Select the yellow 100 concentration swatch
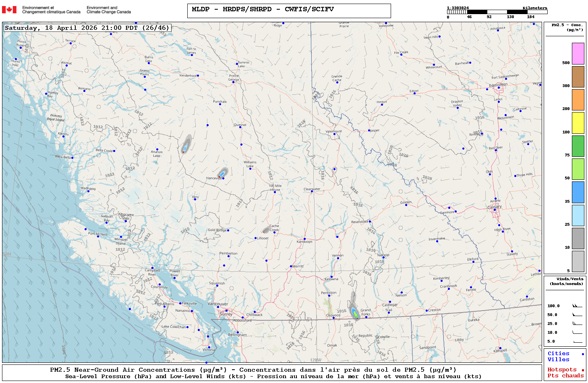This screenshot has width=588, height=383. click(578, 123)
